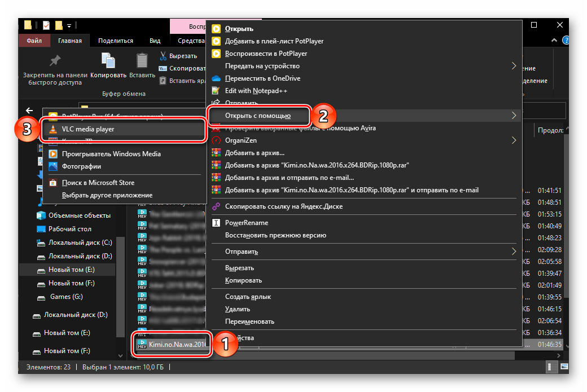Click the blue help question mark icon
Screen dimensions: 587x392
point(566,41)
